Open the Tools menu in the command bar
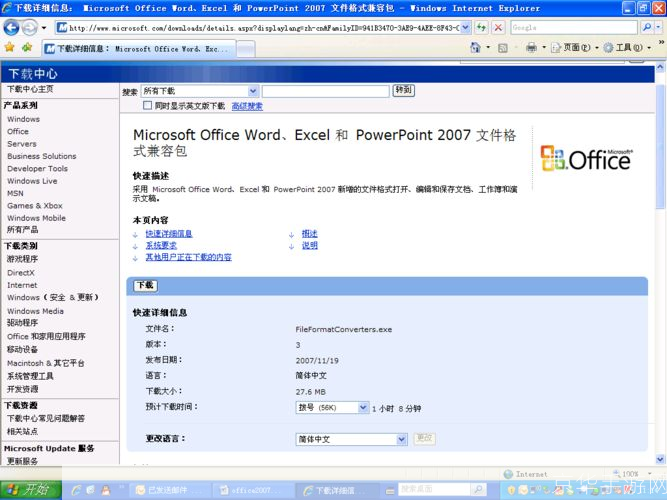The image size is (667, 500). [628, 48]
